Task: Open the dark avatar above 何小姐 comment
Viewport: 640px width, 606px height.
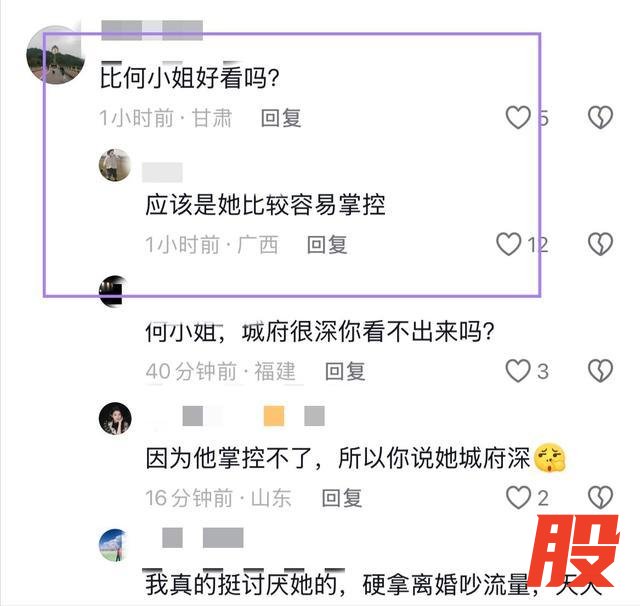Action: coord(114,291)
